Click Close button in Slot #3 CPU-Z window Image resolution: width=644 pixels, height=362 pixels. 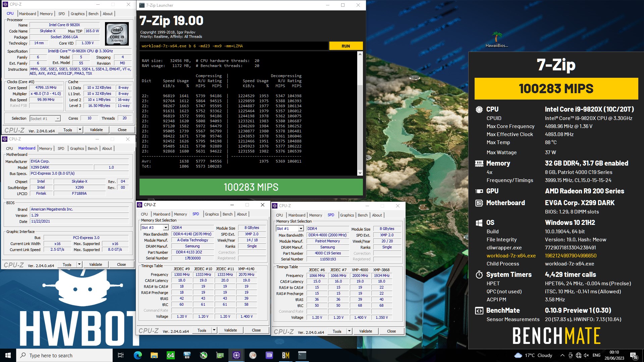pos(256,330)
